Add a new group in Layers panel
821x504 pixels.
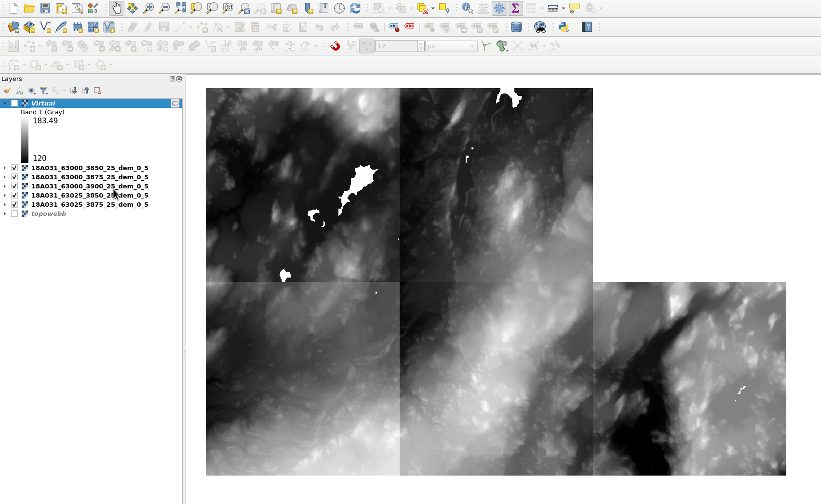coord(19,91)
